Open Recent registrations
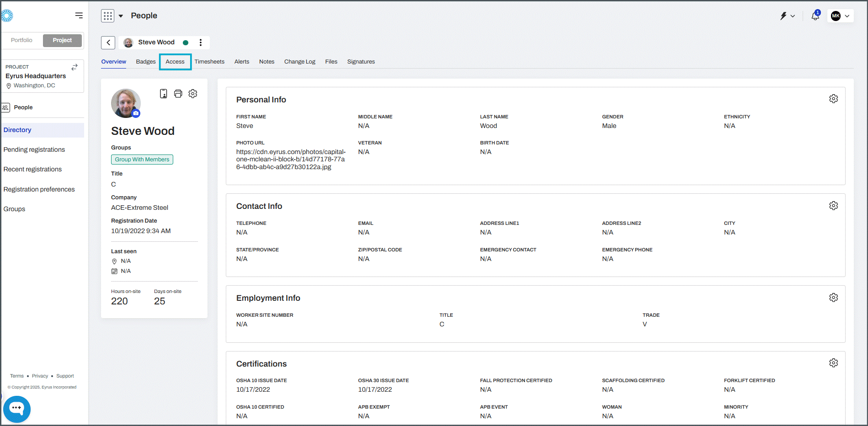 pyautogui.click(x=32, y=169)
